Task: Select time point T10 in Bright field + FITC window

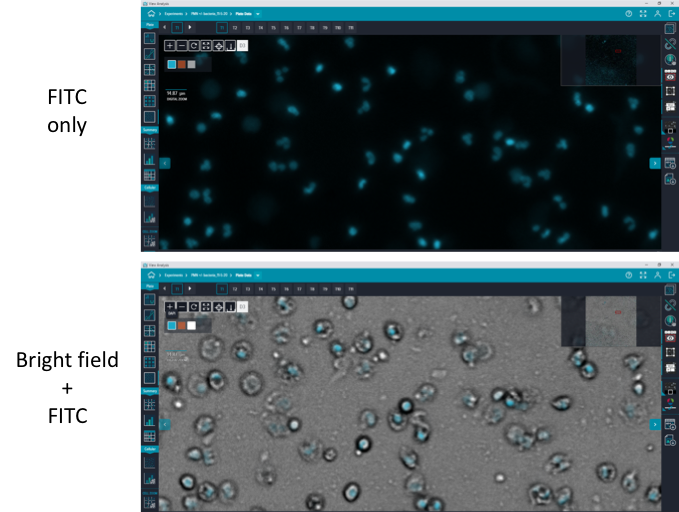Action: tap(338, 289)
